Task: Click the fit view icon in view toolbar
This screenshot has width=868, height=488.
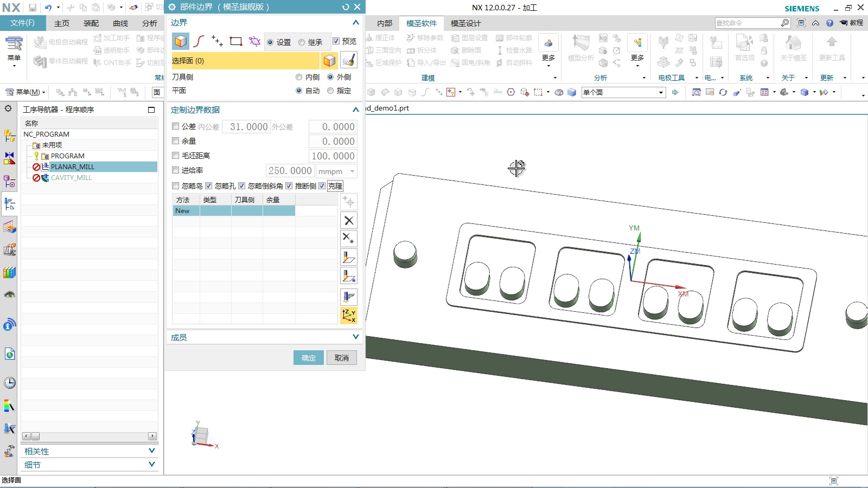Action: pyautogui.click(x=697, y=92)
